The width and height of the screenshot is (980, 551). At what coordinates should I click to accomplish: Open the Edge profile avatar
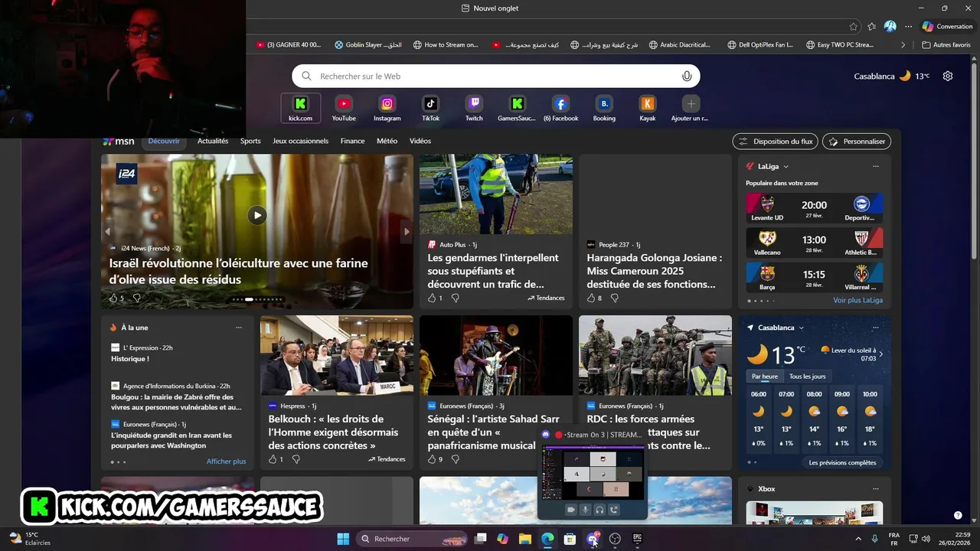tap(890, 26)
